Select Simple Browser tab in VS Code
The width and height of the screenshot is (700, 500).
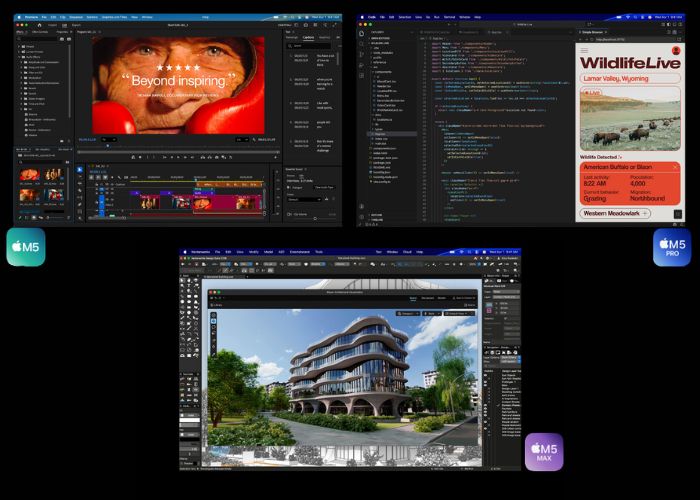(x=592, y=32)
